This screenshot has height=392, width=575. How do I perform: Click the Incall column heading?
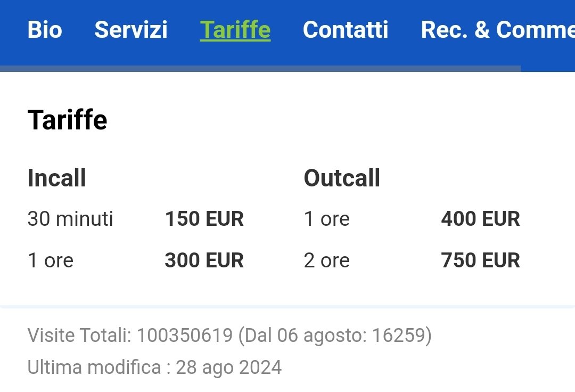pyautogui.click(x=57, y=178)
